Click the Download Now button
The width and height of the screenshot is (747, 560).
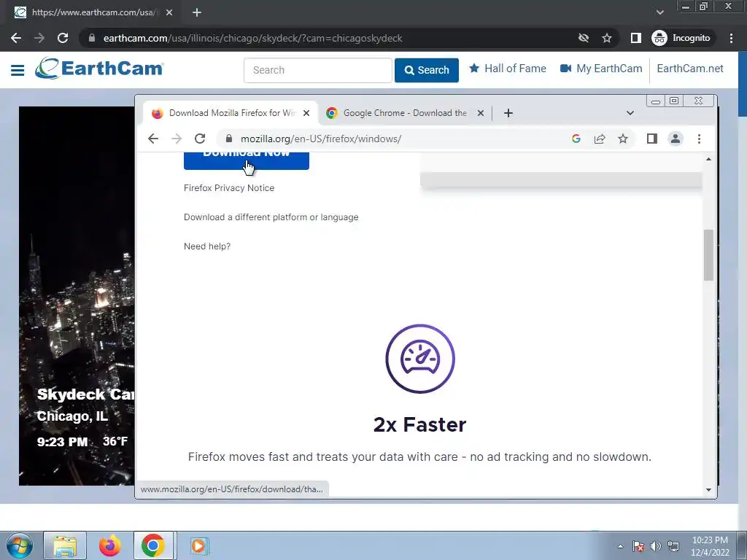pyautogui.click(x=247, y=160)
